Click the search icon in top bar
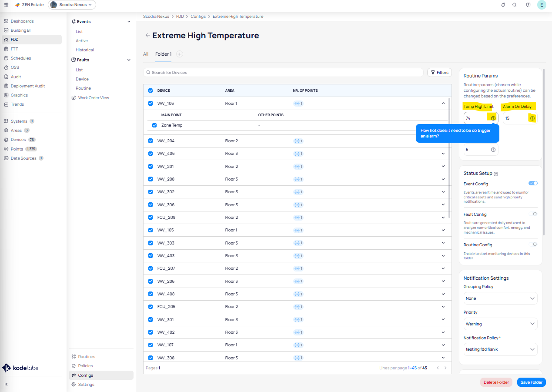 515,5
